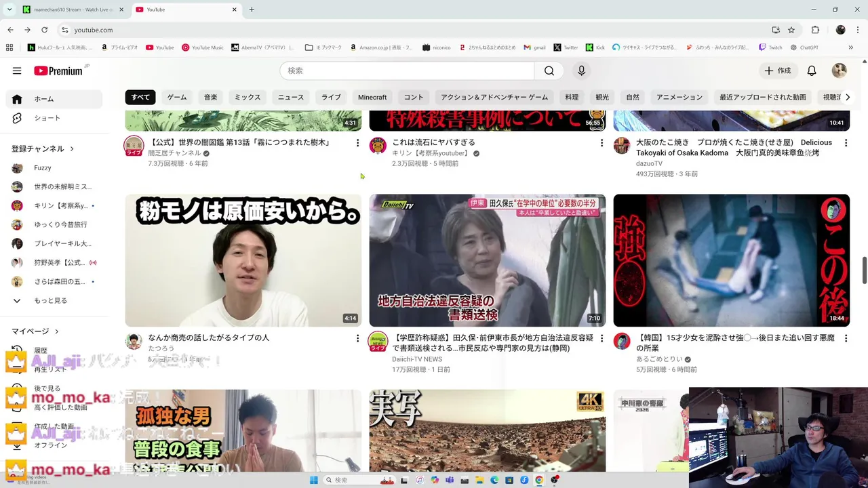Viewport: 868px width, 488px height.
Task: Open Microsoft Edge from the taskbar
Action: coord(494,480)
